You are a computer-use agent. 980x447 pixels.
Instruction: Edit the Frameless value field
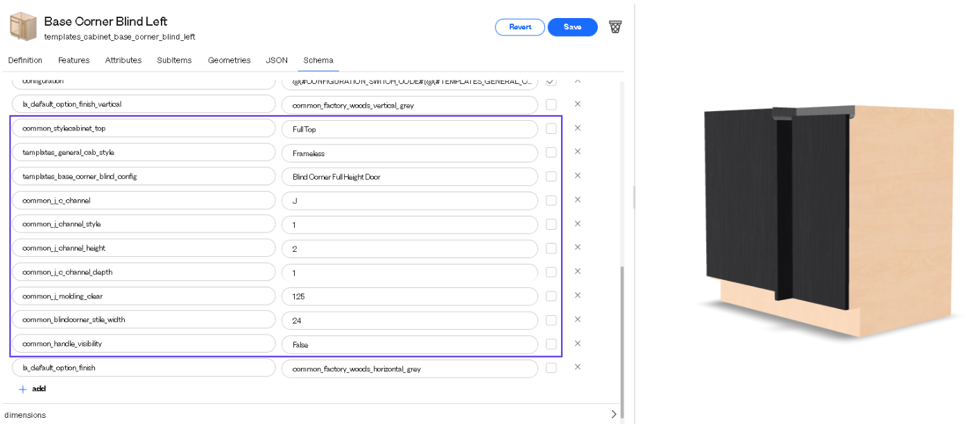(x=410, y=153)
